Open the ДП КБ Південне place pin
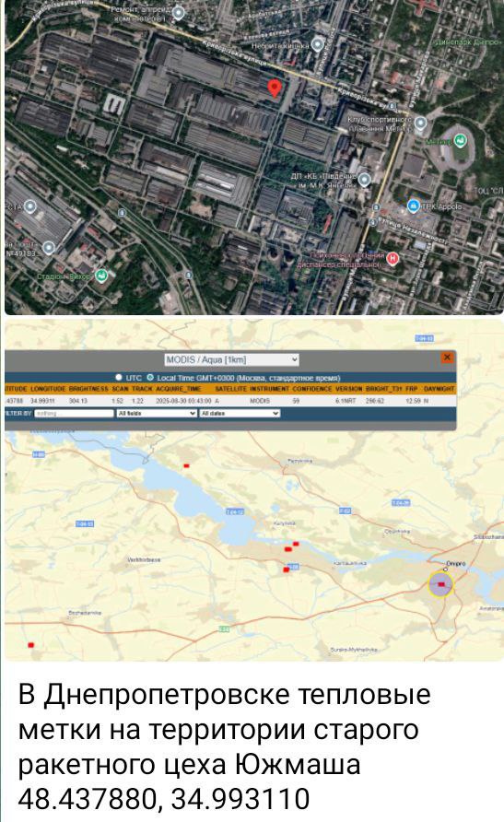Image resolution: width=504 pixels, height=822 pixels. click(x=364, y=180)
